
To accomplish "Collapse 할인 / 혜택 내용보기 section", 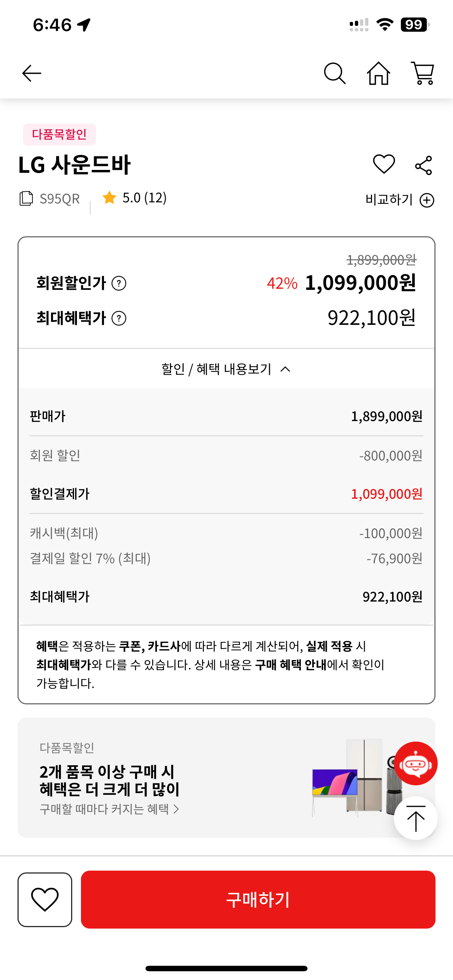I will 226,369.
